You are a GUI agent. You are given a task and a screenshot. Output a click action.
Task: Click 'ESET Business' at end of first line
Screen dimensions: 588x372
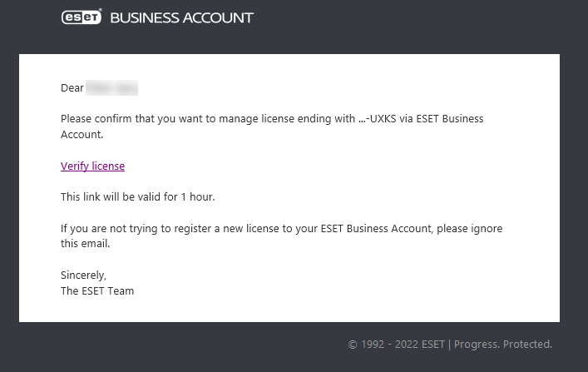[x=450, y=119]
